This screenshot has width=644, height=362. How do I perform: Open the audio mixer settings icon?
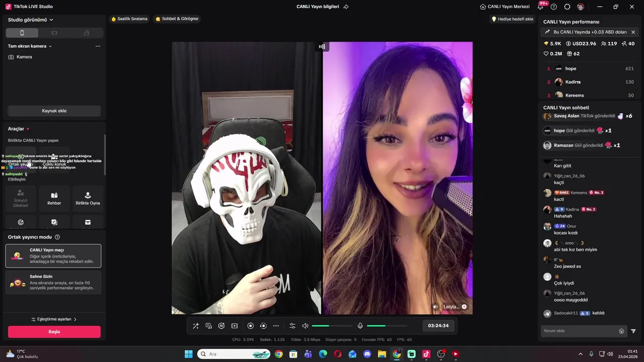(292, 326)
